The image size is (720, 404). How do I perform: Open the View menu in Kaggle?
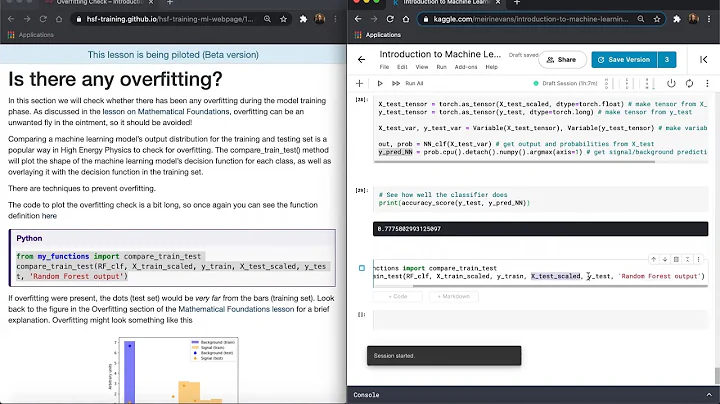(422, 67)
